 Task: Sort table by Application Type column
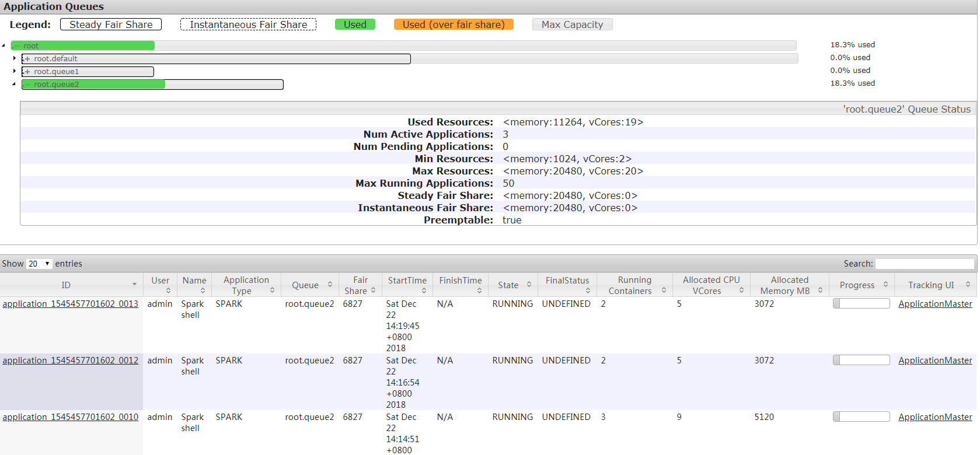246,285
